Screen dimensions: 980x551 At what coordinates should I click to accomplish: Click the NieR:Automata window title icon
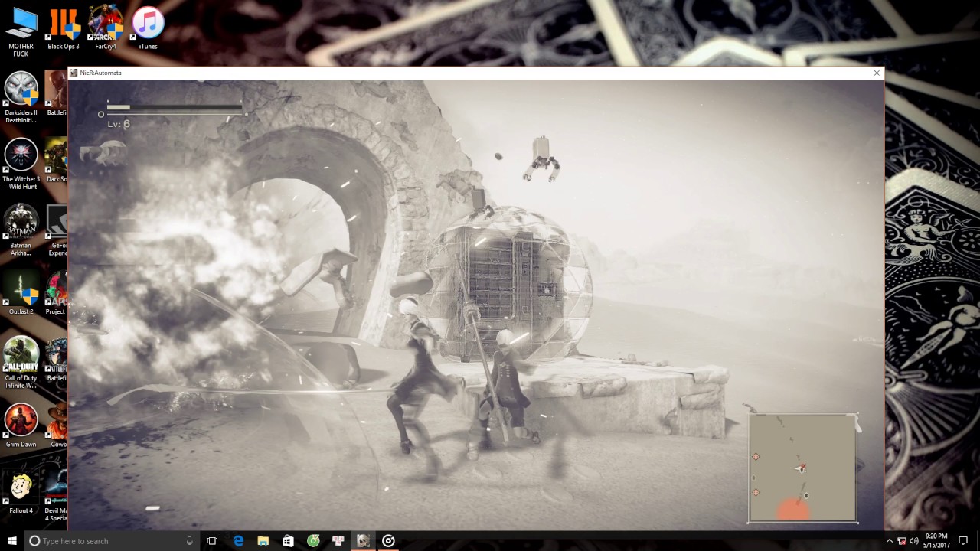click(x=73, y=73)
